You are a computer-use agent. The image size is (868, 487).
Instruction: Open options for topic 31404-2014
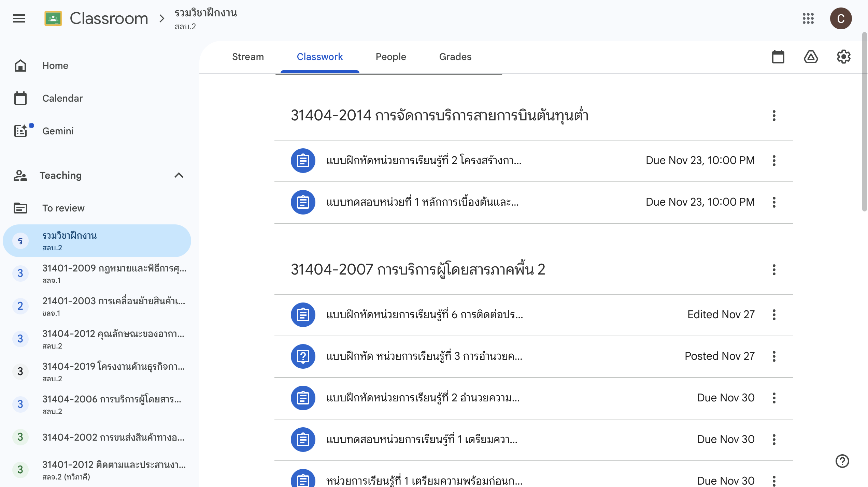tap(774, 116)
